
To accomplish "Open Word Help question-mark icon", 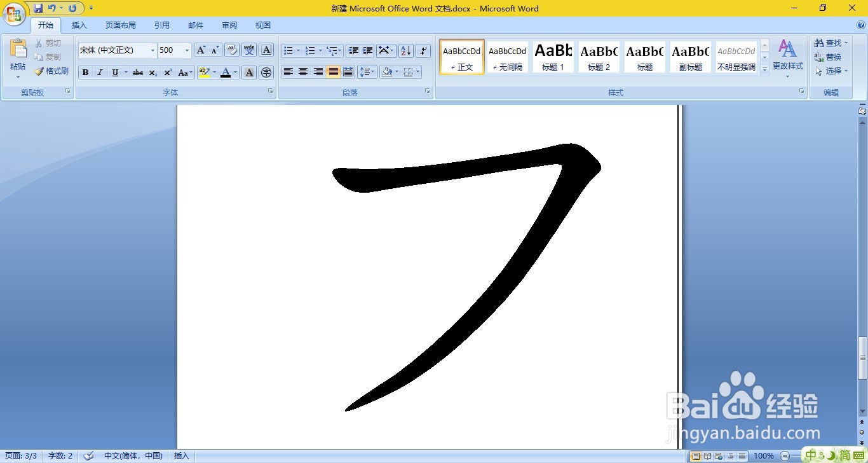I will click(x=861, y=25).
